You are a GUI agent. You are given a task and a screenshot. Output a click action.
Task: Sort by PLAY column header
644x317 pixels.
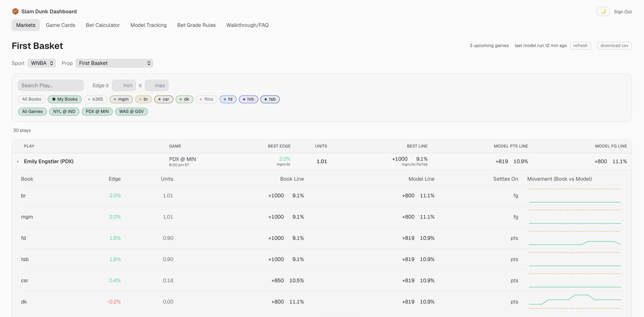(x=29, y=146)
